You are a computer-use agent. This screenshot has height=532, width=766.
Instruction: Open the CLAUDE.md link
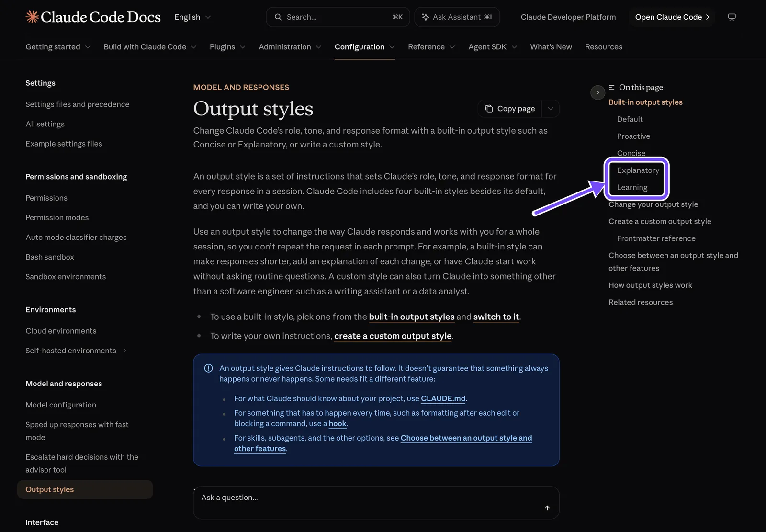(443, 398)
